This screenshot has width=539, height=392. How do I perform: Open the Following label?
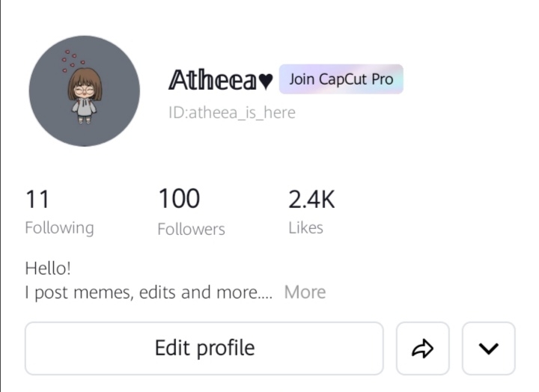pyautogui.click(x=59, y=228)
